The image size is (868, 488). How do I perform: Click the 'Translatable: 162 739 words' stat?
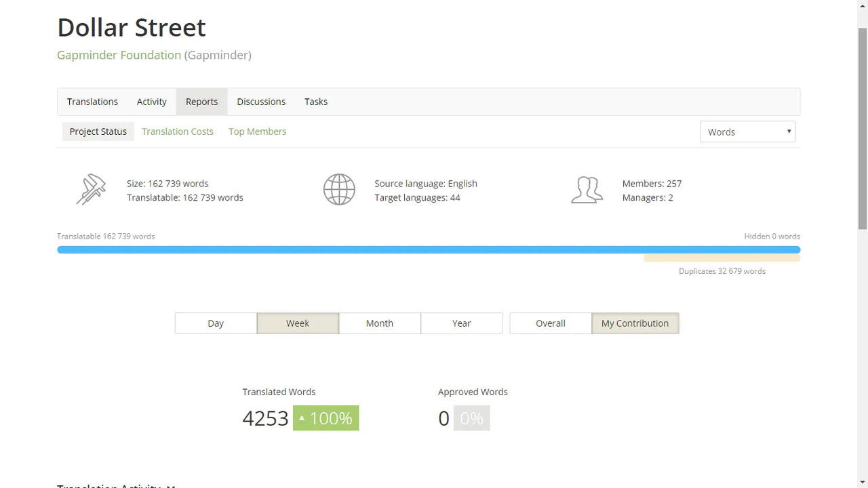pyautogui.click(x=185, y=198)
